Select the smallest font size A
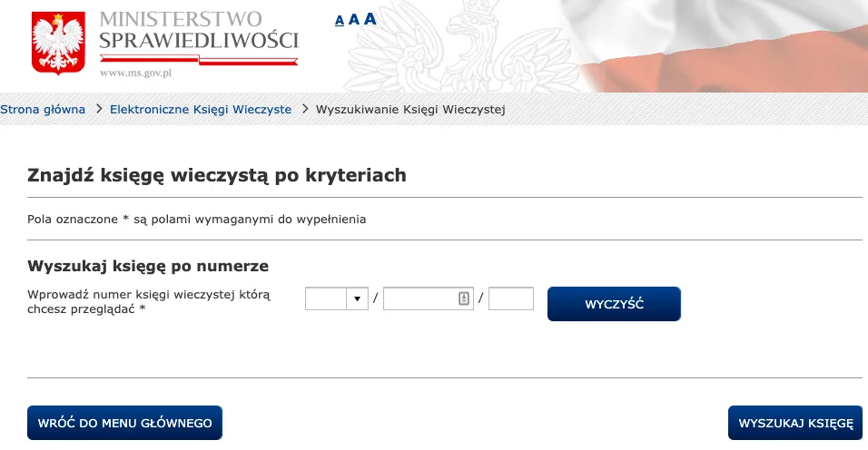Viewport: 868px width, 450px height. click(340, 21)
